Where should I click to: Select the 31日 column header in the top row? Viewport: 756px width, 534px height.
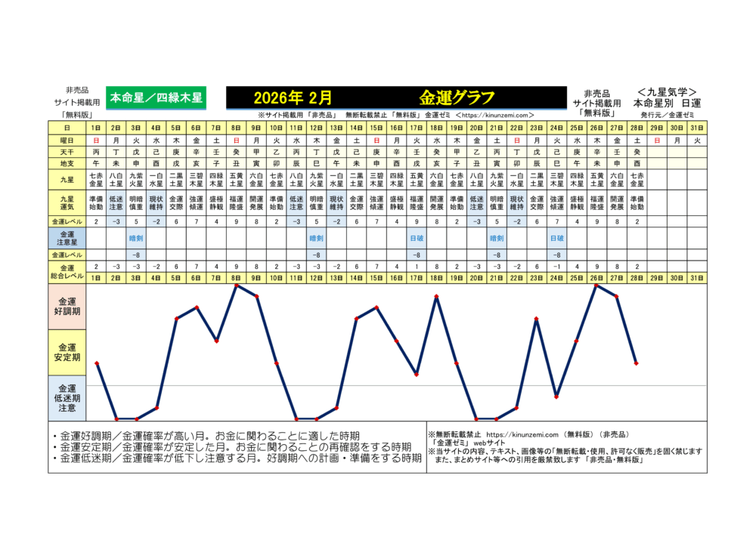697,128
